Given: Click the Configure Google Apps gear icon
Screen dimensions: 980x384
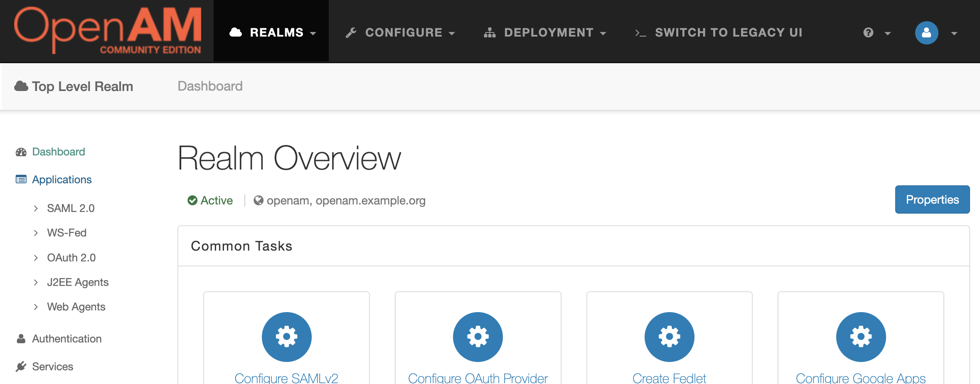Looking at the screenshot, I should tap(860, 337).
